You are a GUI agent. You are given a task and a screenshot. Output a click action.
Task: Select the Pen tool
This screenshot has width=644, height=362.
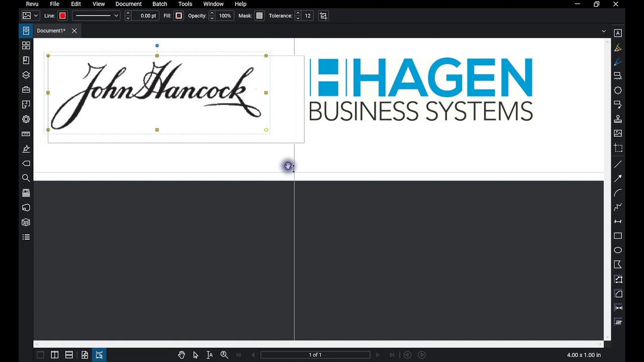[x=618, y=62]
